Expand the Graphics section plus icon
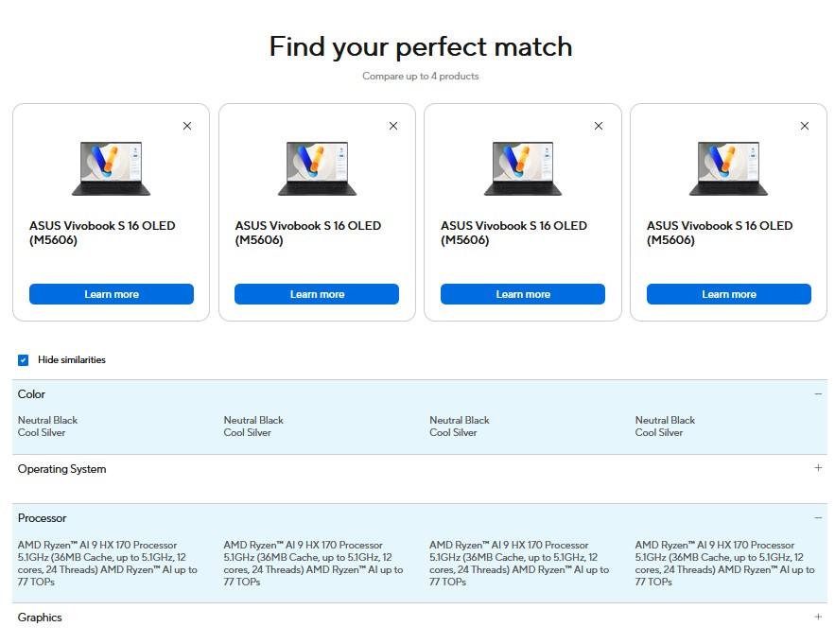This screenshot has width=835, height=644. [x=818, y=617]
